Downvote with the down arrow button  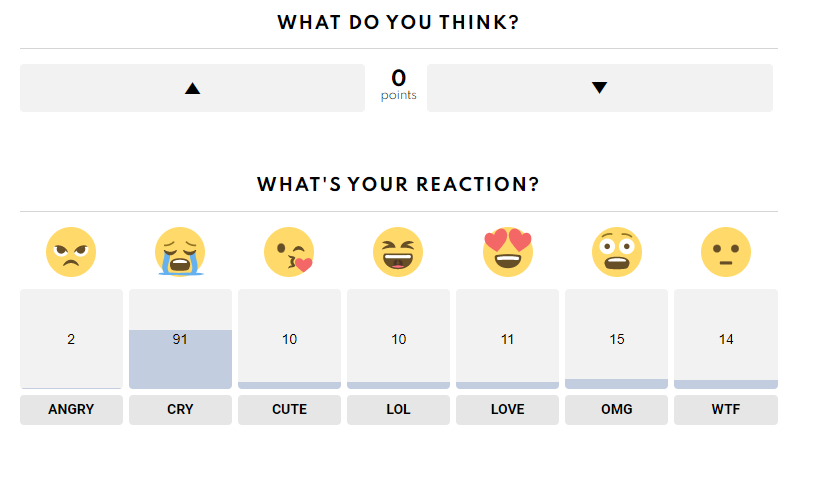point(600,88)
